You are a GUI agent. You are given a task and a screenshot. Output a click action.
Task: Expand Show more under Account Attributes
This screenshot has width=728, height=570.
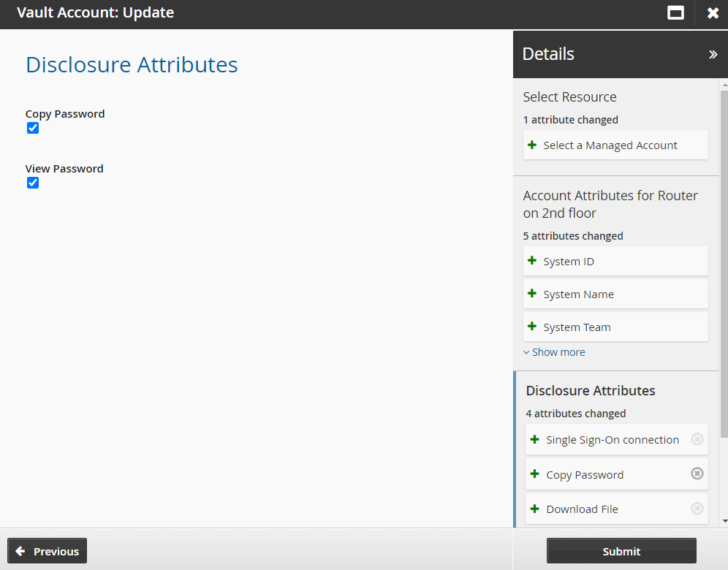[x=555, y=352]
